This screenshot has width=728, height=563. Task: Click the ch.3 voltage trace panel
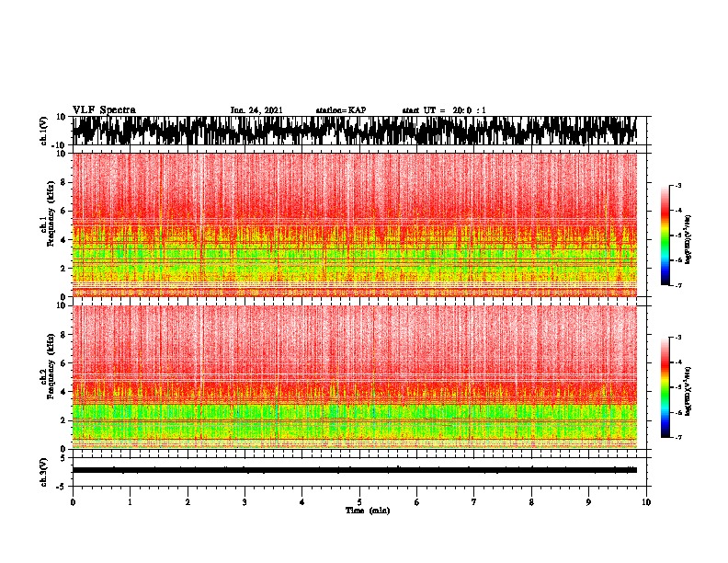pos(359,472)
